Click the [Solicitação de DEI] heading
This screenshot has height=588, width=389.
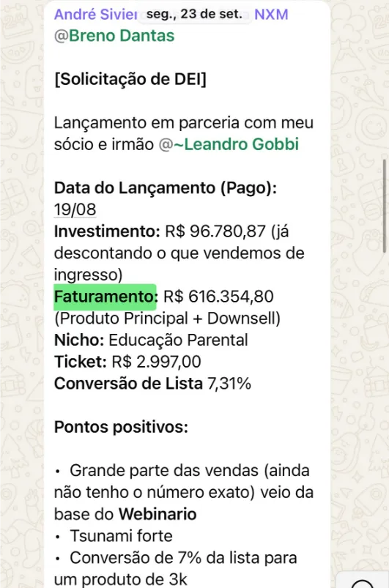coord(130,79)
